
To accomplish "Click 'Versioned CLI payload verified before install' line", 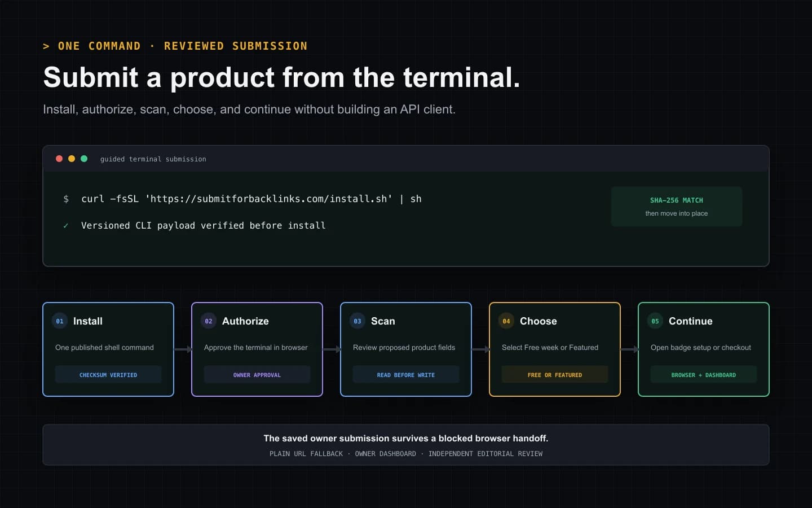I will point(203,225).
